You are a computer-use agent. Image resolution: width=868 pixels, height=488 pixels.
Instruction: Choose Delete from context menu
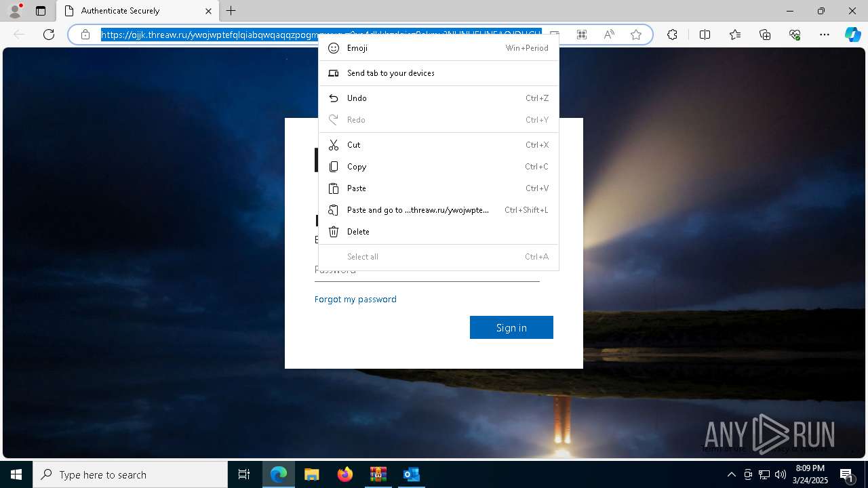tap(439, 232)
